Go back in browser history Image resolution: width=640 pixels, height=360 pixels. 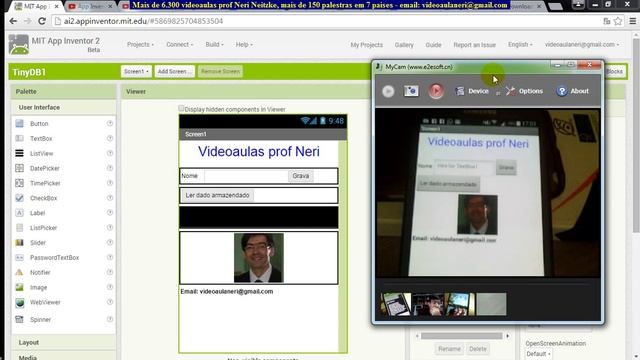(13, 21)
